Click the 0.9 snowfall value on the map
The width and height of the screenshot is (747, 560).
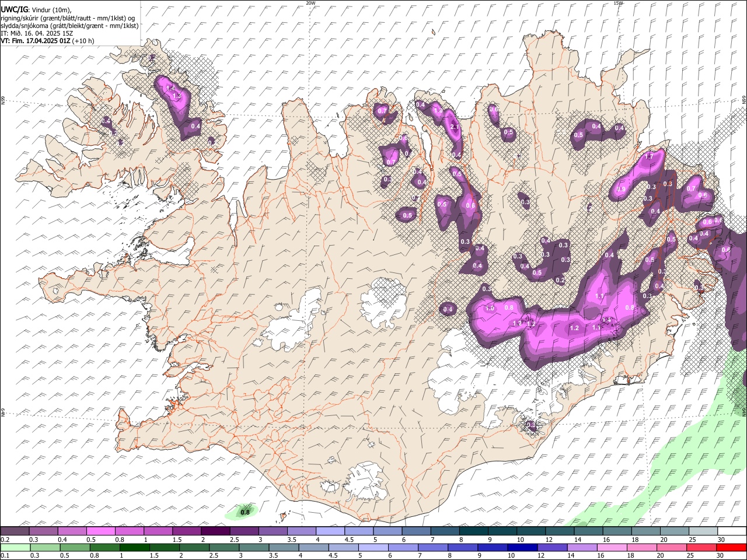[x=621, y=189]
